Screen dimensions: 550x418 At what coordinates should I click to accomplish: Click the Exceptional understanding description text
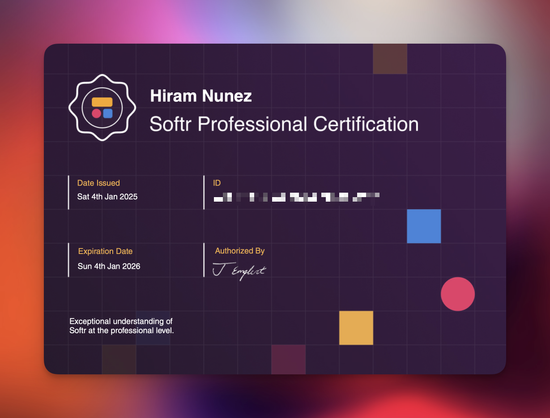click(121, 326)
